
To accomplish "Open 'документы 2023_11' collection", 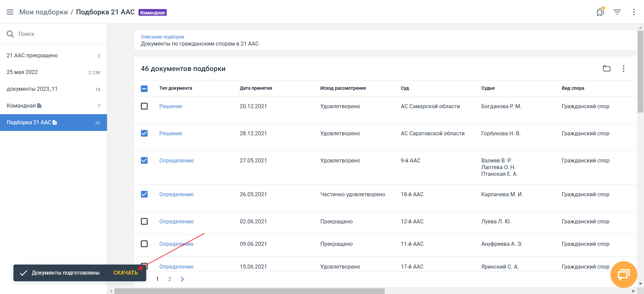I will [x=54, y=89].
